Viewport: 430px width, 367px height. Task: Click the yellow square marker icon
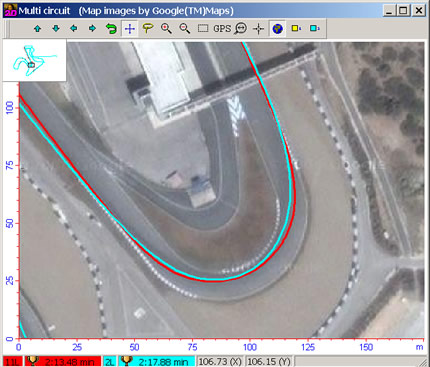pos(296,29)
